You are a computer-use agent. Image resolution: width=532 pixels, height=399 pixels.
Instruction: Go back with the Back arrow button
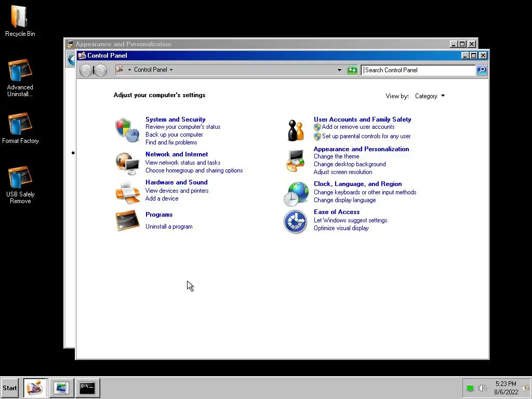coord(86,70)
